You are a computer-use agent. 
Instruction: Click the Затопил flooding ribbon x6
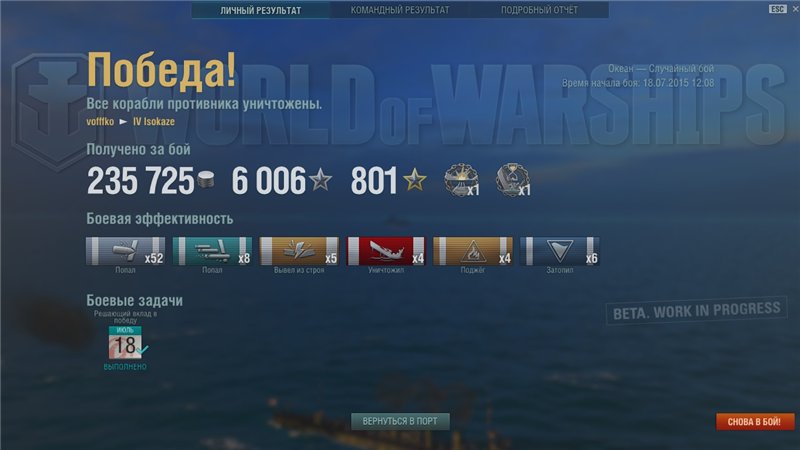(x=559, y=251)
